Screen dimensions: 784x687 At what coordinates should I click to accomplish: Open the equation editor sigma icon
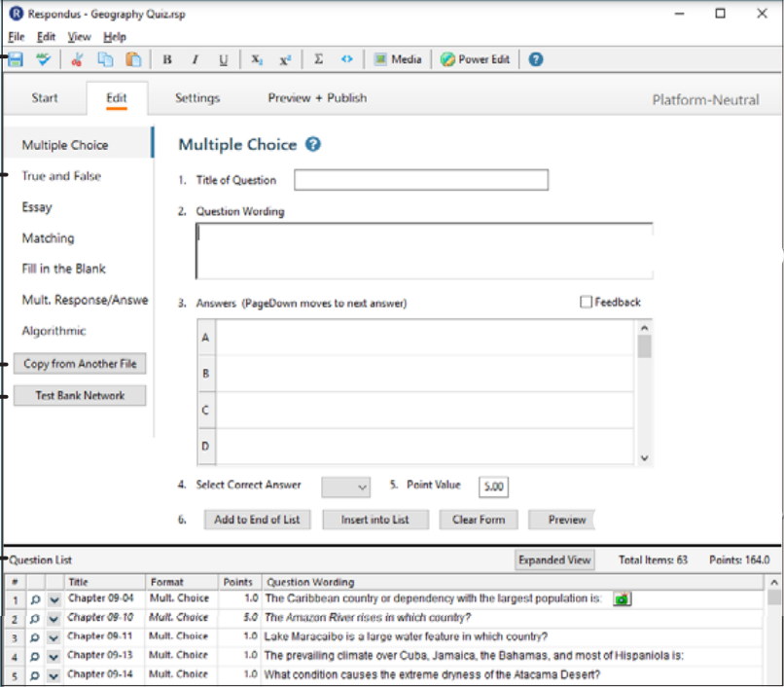(x=318, y=59)
